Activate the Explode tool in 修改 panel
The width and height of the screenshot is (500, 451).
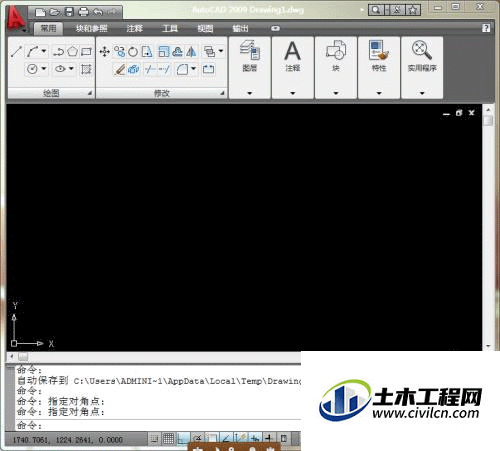point(134,69)
